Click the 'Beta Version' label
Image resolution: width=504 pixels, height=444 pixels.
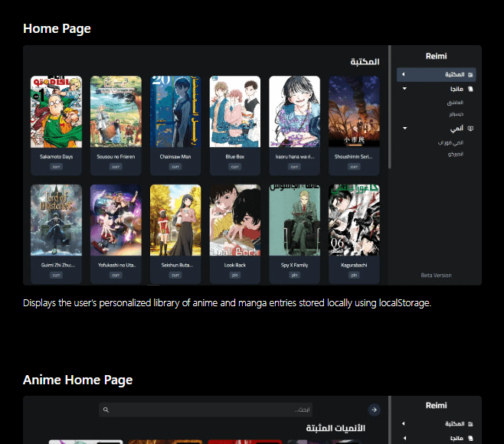tap(436, 276)
